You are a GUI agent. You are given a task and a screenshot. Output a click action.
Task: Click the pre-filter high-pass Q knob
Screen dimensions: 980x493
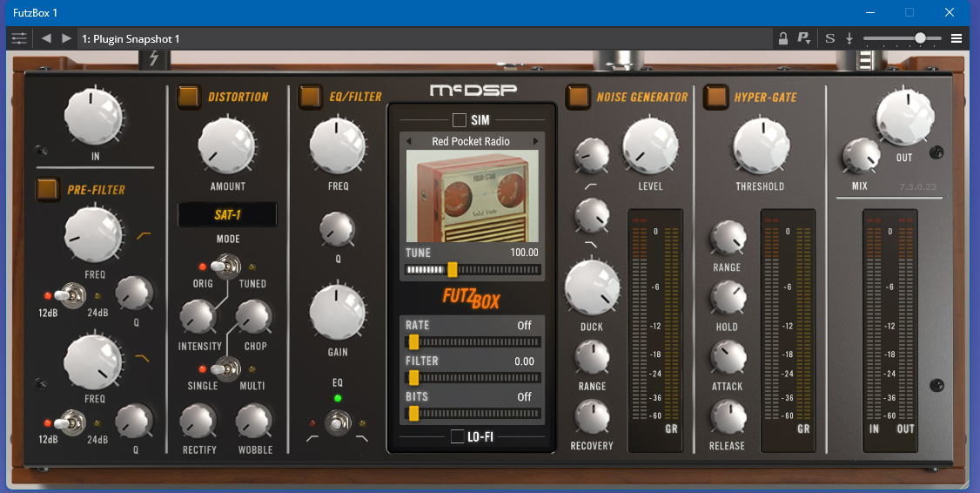coord(134,294)
